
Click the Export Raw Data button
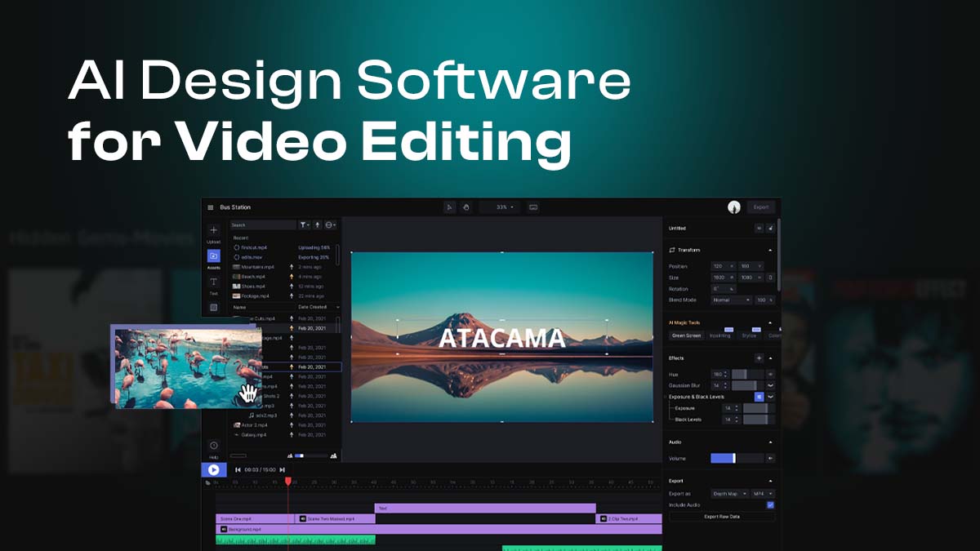722,516
